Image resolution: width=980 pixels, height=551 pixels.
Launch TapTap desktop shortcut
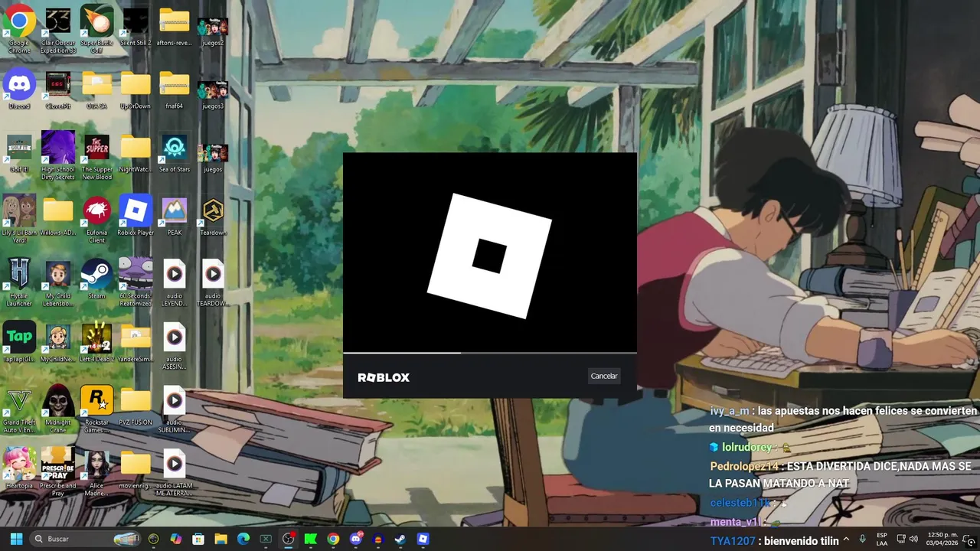point(19,343)
